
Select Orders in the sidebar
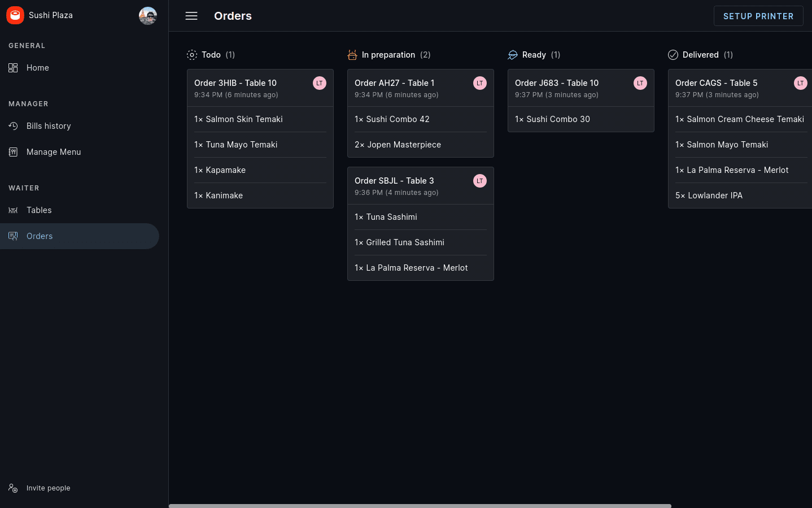coord(80,236)
